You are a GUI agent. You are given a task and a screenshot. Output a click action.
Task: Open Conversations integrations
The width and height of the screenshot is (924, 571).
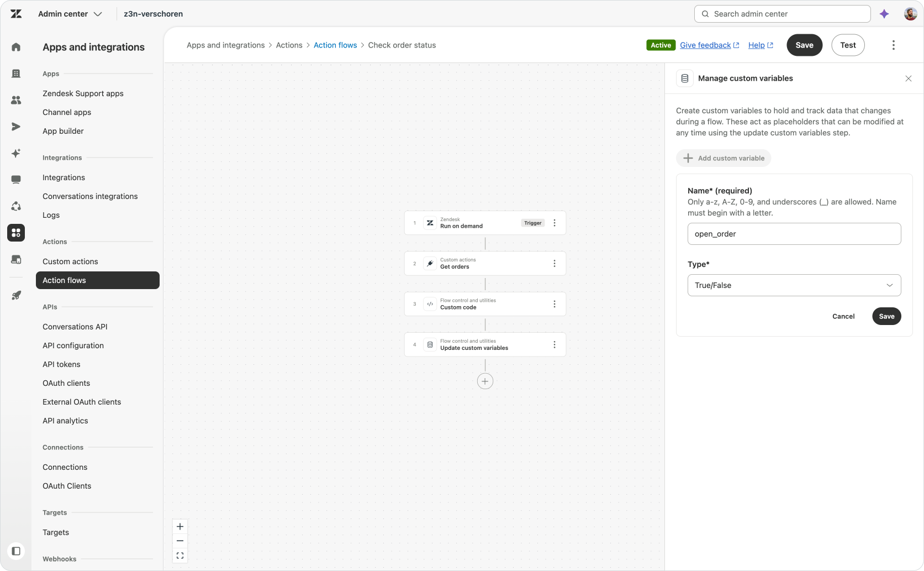(x=90, y=196)
